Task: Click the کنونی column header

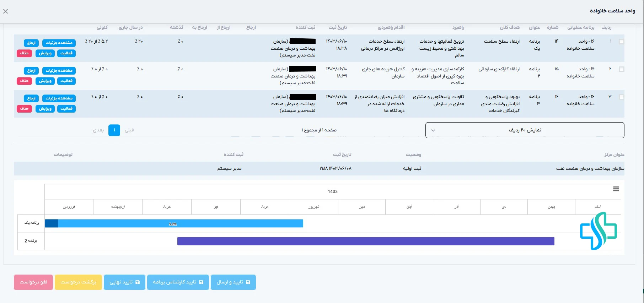Action: pos(102,27)
